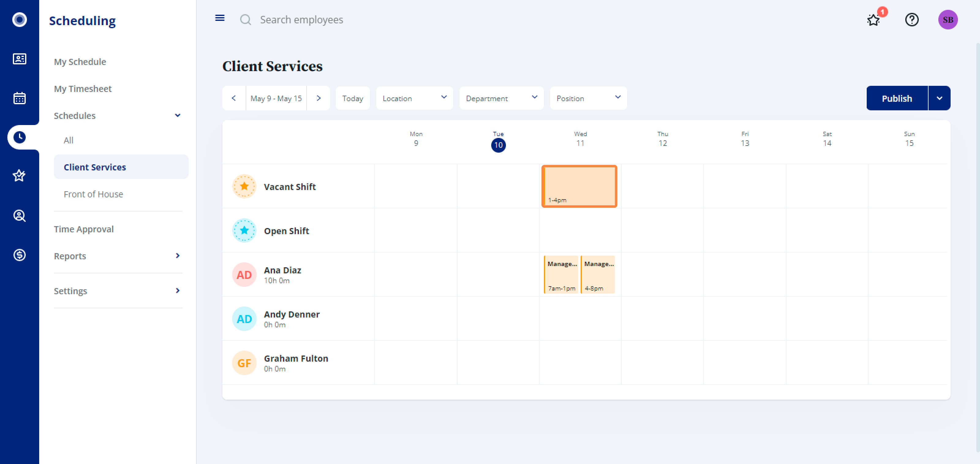This screenshot has width=980, height=464.
Task: Click the Andy Denner name
Action: pyautogui.click(x=292, y=314)
